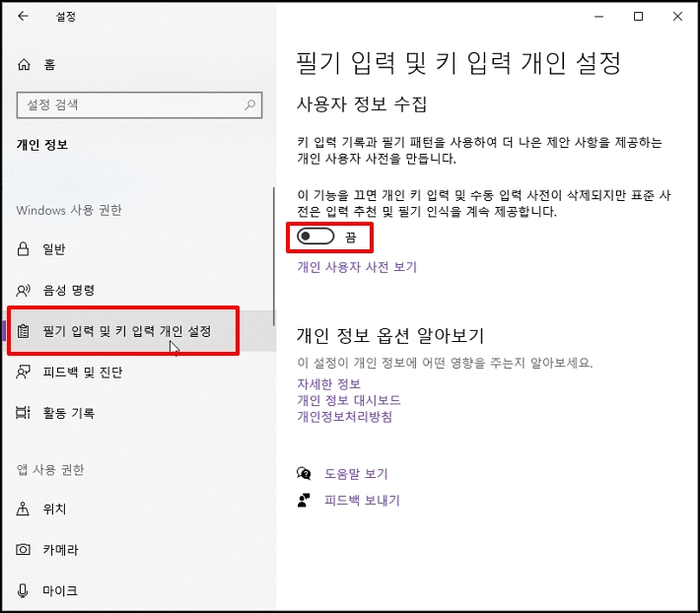Open the 자세한 정보 link
Screen dimensions: 700x613
click(x=328, y=384)
